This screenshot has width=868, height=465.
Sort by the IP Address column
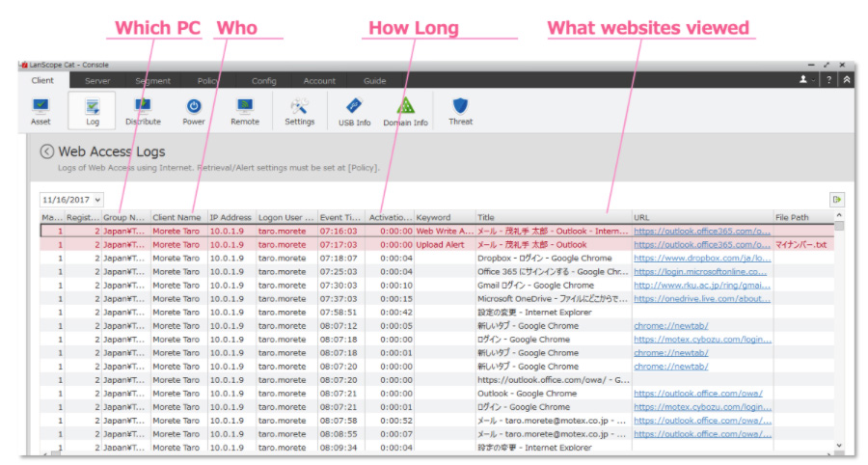pos(231,218)
